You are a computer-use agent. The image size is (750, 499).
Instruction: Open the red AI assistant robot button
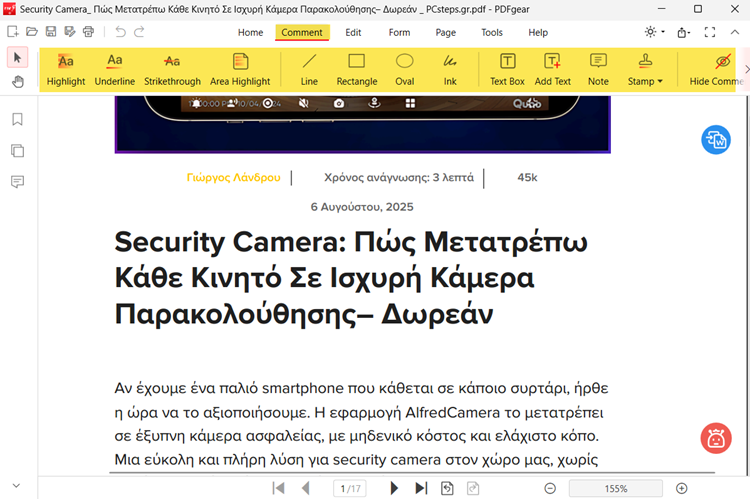pyautogui.click(x=716, y=438)
